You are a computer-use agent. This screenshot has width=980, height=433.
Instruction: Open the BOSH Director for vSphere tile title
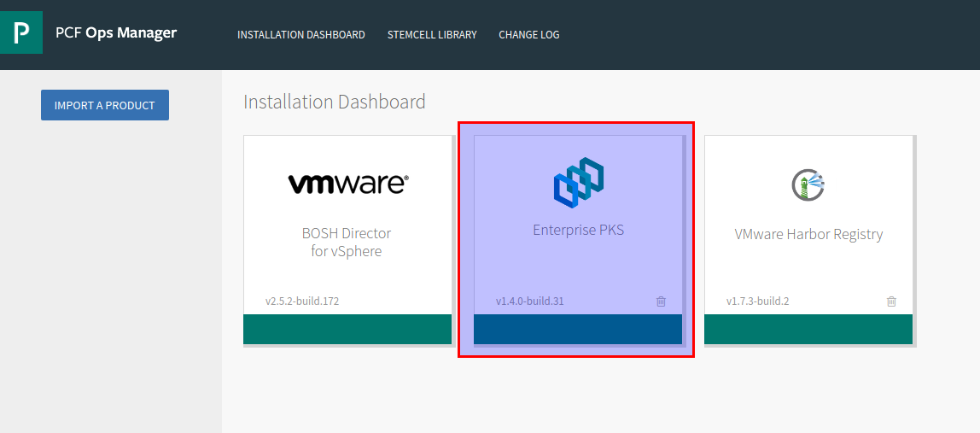point(347,243)
